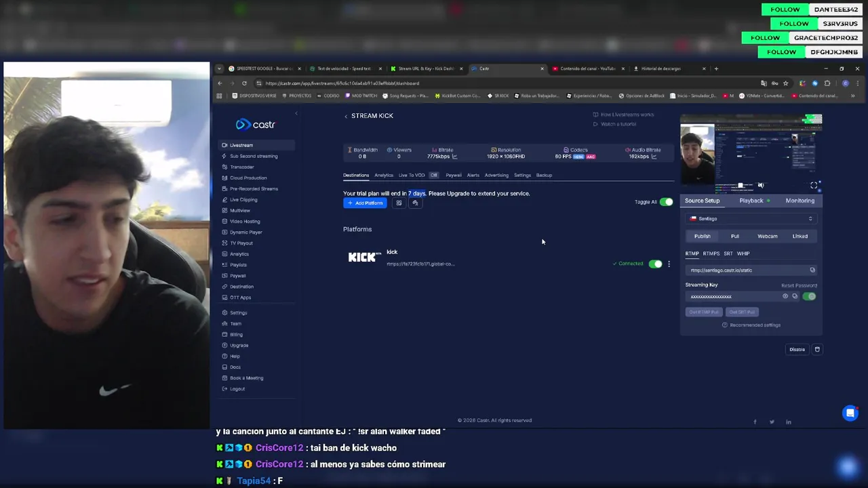This screenshot has height=488, width=868.
Task: Select Pull source mode
Action: pos(734,236)
